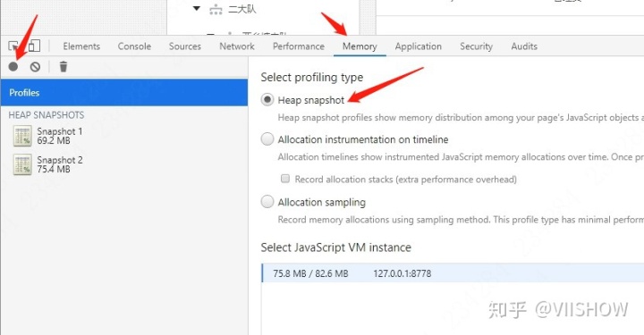The width and height of the screenshot is (644, 335).
Task: Go to the Performance tab
Action: [299, 46]
